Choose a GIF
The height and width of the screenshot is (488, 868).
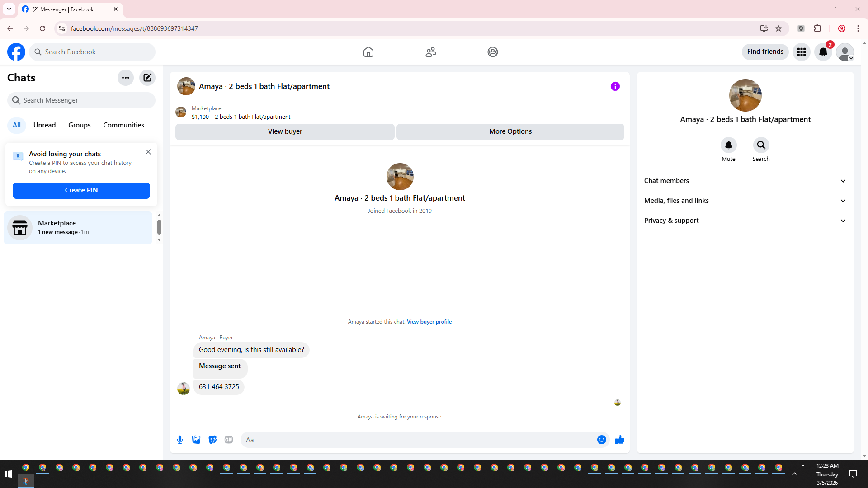click(x=229, y=440)
